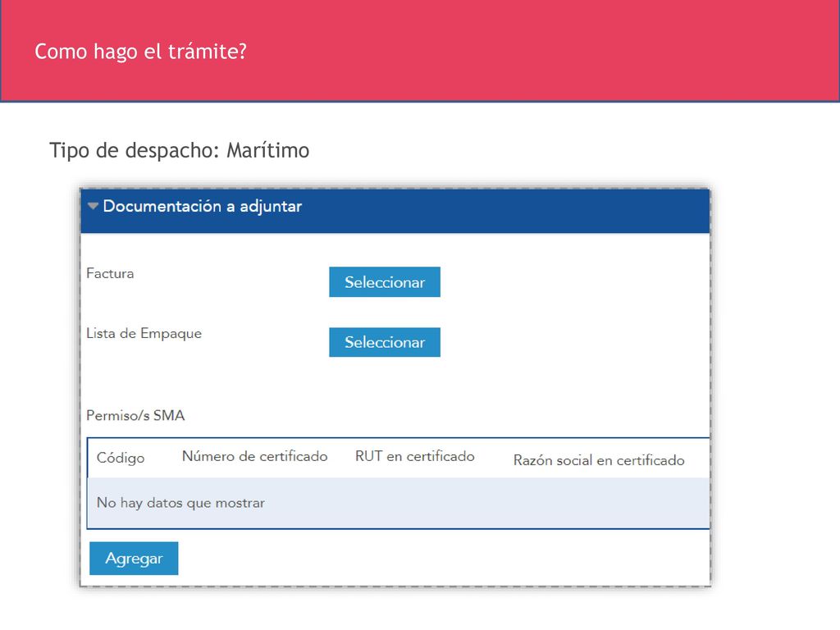Click the Agregar button

134,558
